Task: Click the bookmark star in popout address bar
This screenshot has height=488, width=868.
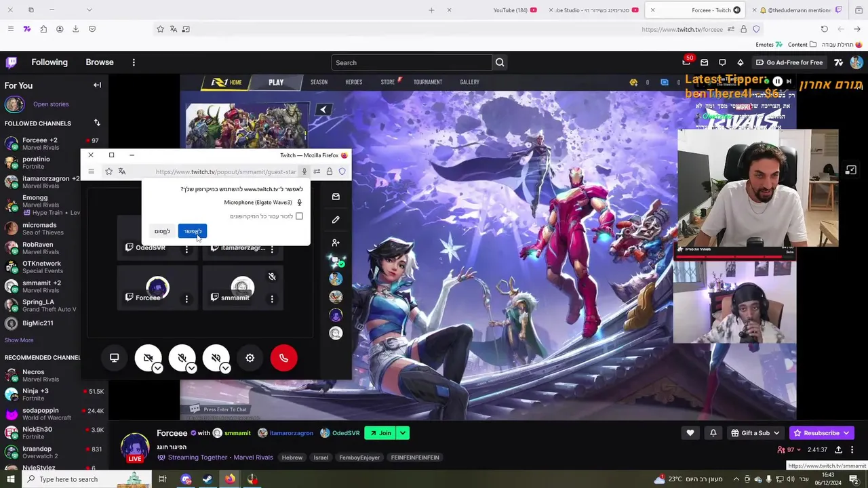Action: coord(108,171)
